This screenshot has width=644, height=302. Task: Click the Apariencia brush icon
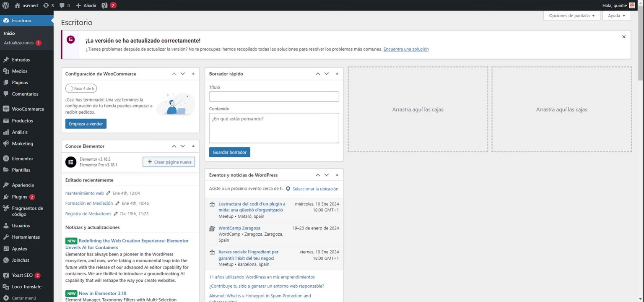6,185
